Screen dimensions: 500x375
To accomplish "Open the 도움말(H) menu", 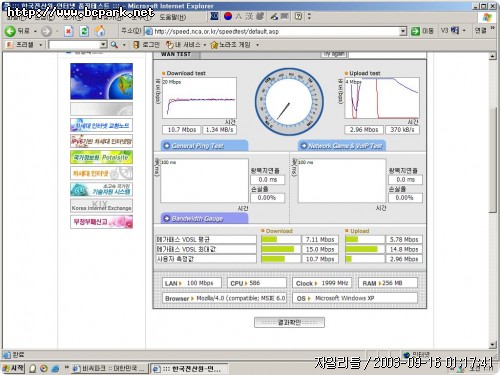I will [173, 17].
